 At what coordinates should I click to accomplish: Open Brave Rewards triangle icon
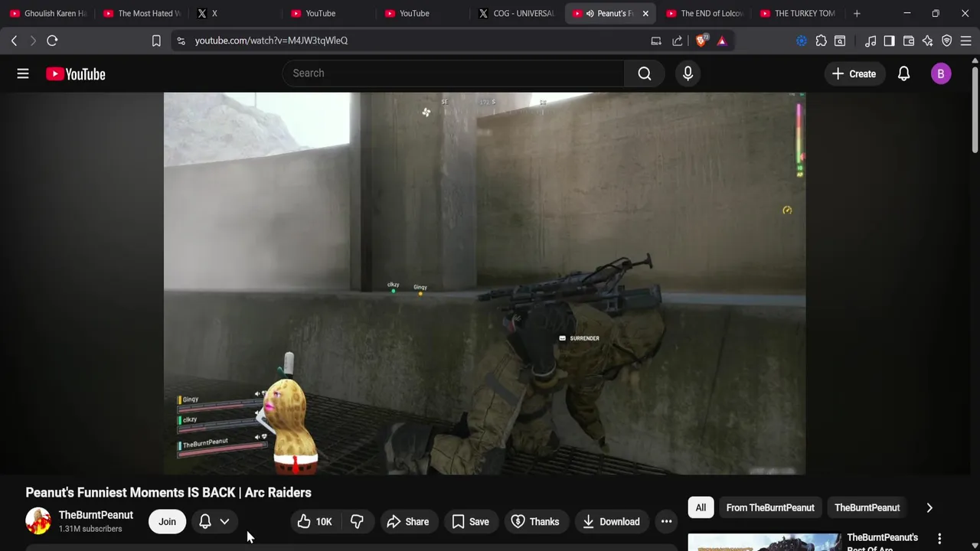coord(721,41)
